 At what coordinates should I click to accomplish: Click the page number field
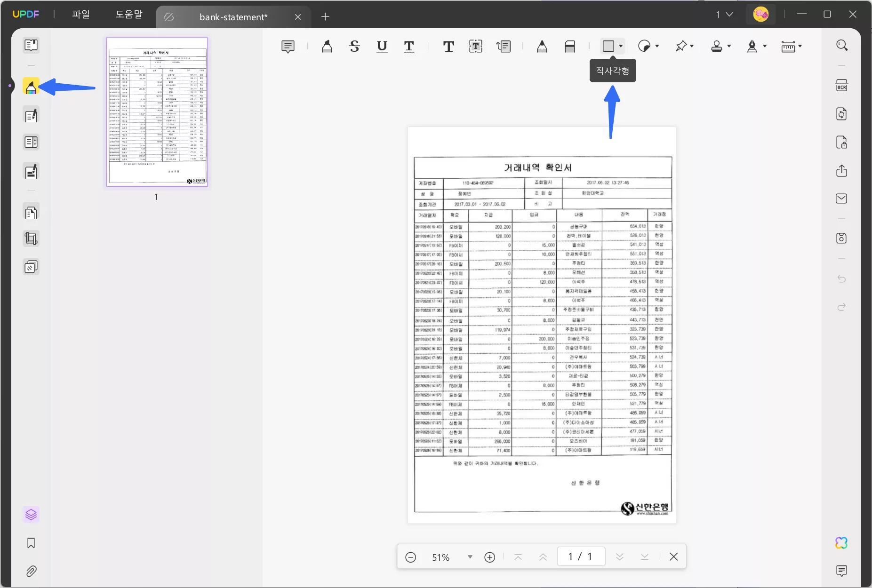pyautogui.click(x=581, y=557)
